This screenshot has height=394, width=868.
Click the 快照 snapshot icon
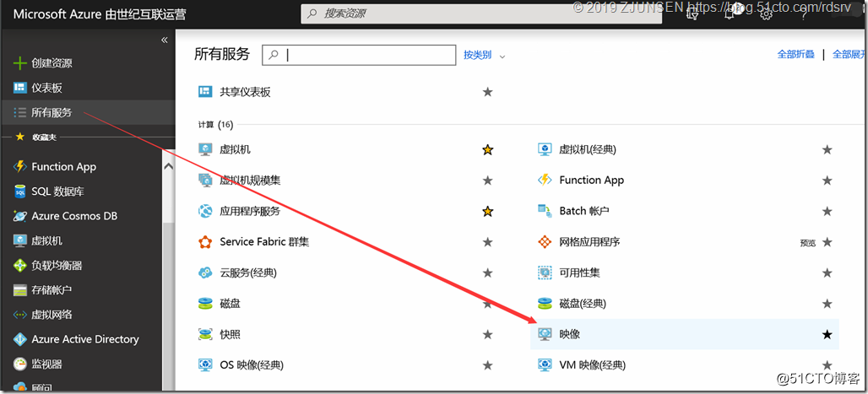tap(205, 334)
